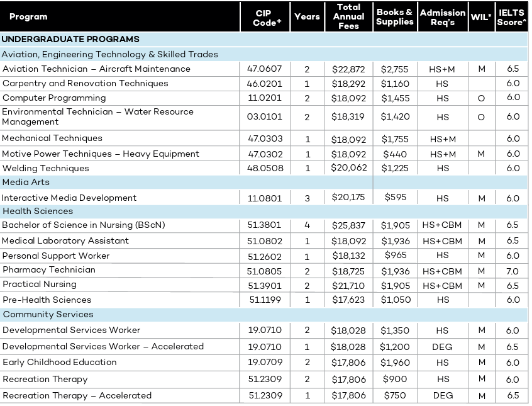The image size is (532, 406).
Task: Click the IELTS Score column header
Action: [511, 17]
